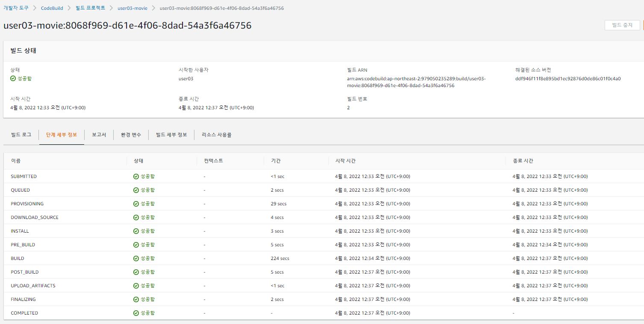Click the success icon in the QUEUED row
The height and width of the screenshot is (324, 644).
(x=136, y=190)
